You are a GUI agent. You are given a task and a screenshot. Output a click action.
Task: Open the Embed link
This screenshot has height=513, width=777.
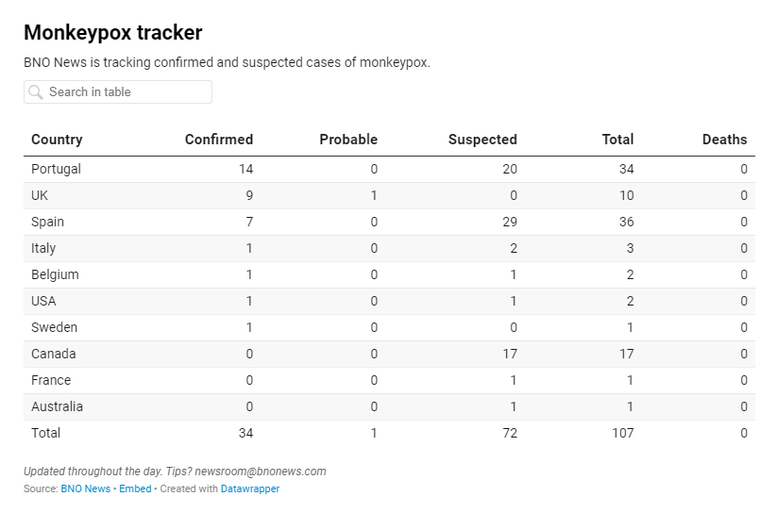click(135, 489)
